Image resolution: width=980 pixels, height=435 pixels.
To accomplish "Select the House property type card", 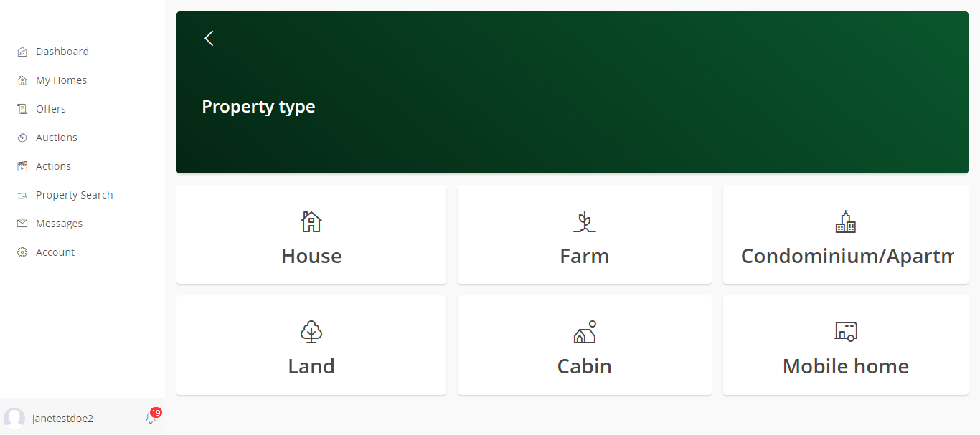I will 311,234.
